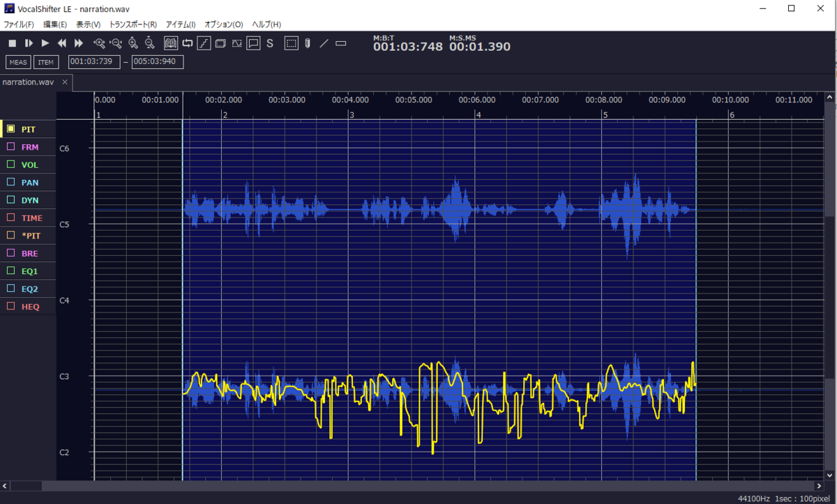This screenshot has width=837, height=504.
Task: Zoom in vertically with magnifier icon
Action: (x=133, y=43)
